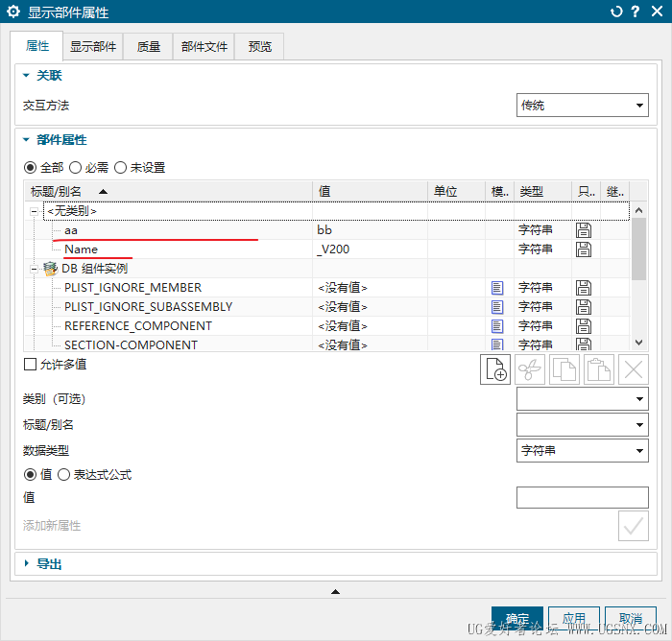Click save icon in the Name row
The image size is (672, 641).
click(x=584, y=249)
